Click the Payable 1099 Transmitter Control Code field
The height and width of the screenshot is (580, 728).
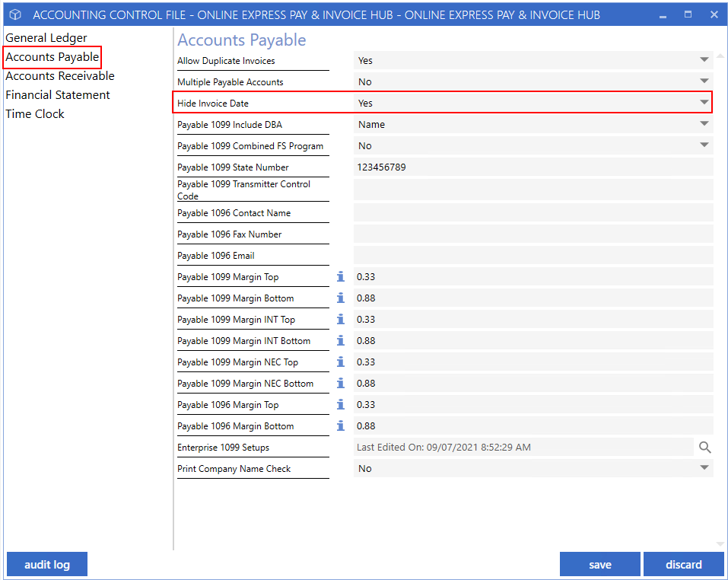[533, 190]
